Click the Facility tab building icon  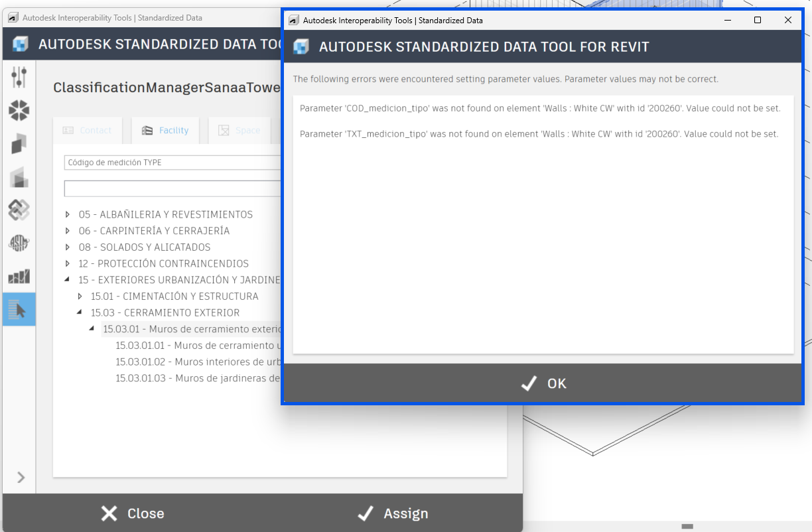click(x=147, y=131)
